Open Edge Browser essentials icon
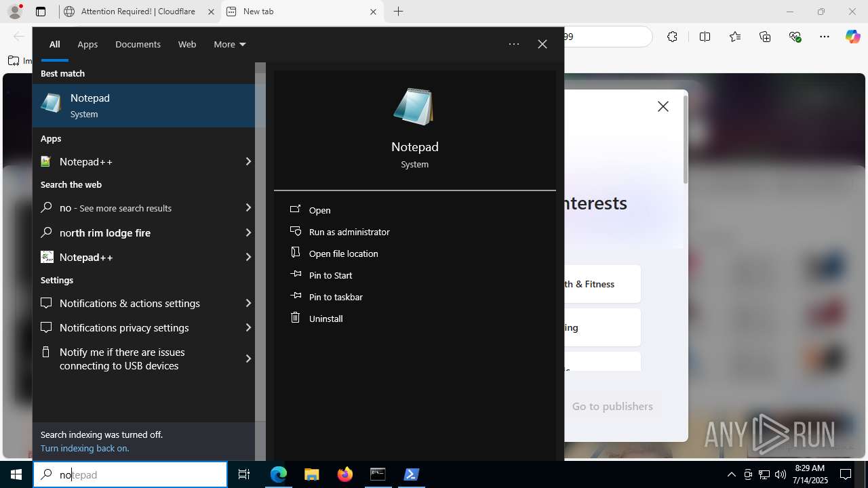This screenshot has height=488, width=868. (x=795, y=37)
